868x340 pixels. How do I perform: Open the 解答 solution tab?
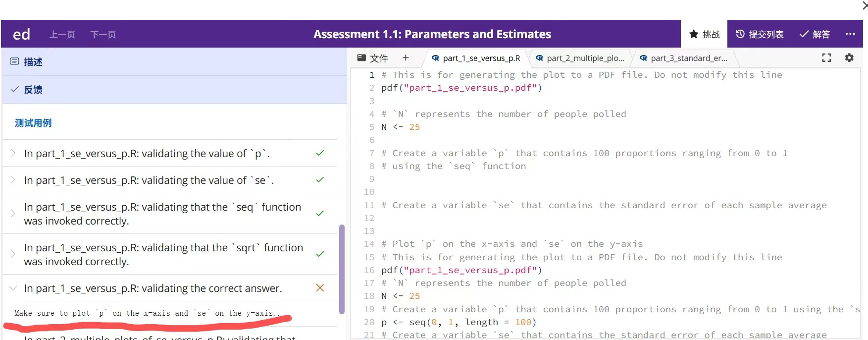click(x=815, y=34)
